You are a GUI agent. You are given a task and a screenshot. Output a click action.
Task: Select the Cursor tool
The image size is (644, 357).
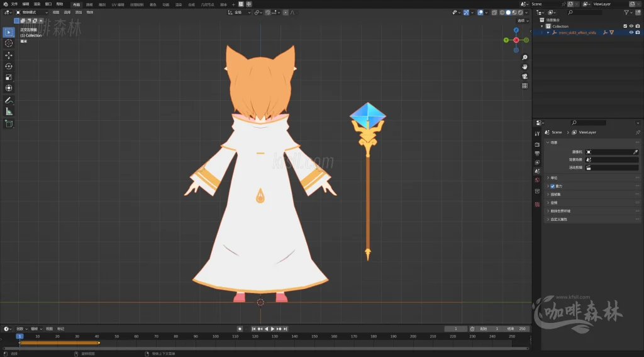(x=9, y=43)
